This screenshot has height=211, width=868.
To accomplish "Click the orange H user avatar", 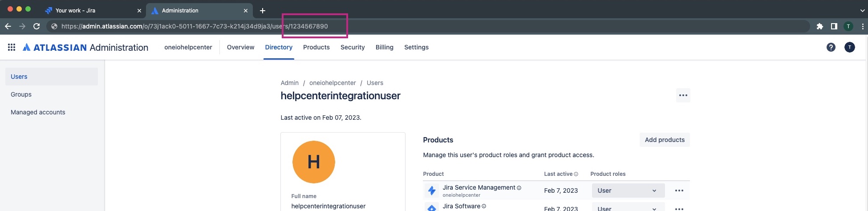I will click(314, 162).
